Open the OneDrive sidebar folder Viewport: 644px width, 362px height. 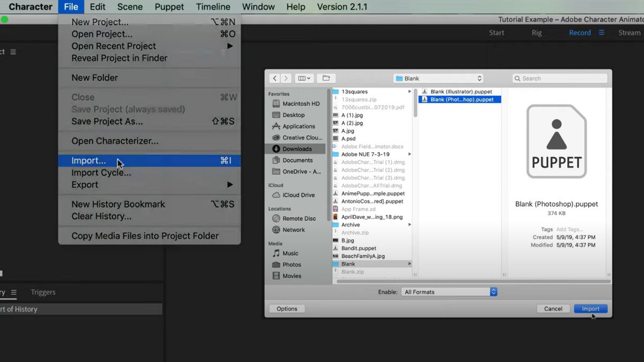coord(297,172)
